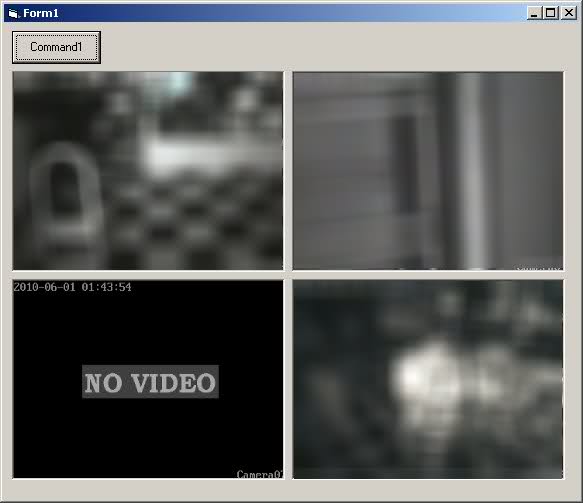Click the 2010-06-01 01:43:54 timestamp overlay
Screen dimensions: 583x503
tap(73, 287)
